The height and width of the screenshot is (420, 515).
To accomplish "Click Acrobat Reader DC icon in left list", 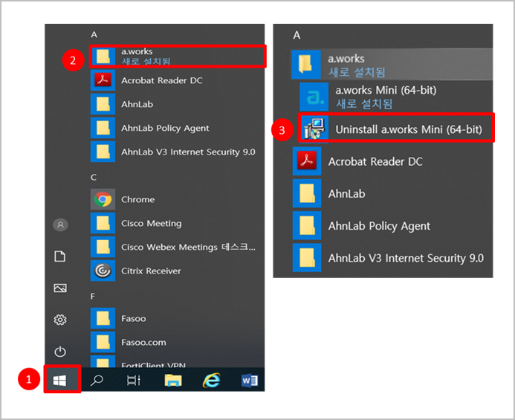I will tap(103, 80).
